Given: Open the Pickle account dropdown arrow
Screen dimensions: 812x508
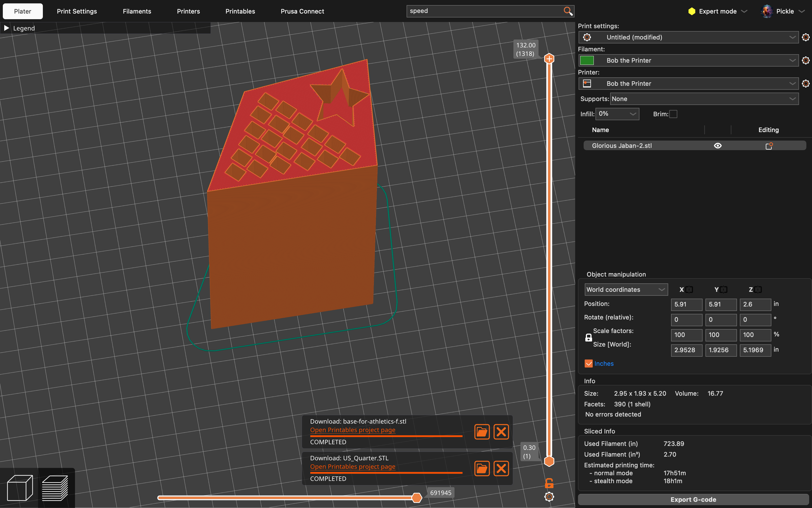Looking at the screenshot, I should pos(802,11).
